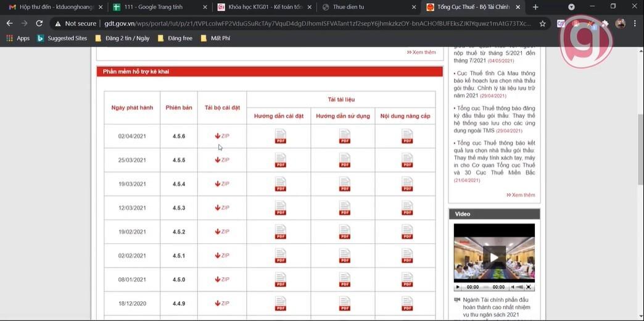
Task: Open upgrade content PDF for version 4.5.5
Action: pyautogui.click(x=407, y=160)
